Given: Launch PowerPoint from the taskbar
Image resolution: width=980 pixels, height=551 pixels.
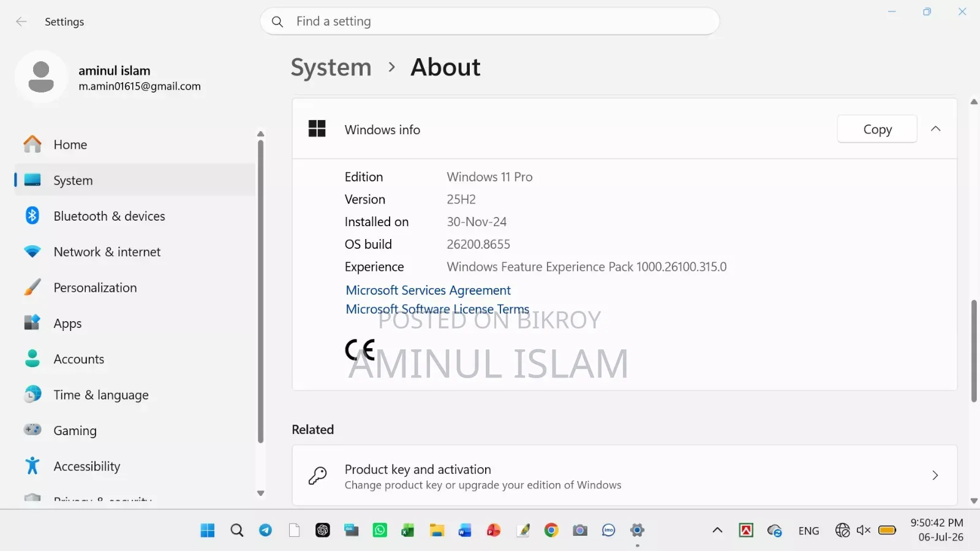Looking at the screenshot, I should (494, 530).
